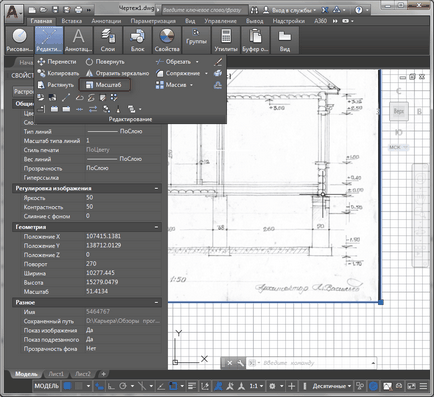Open the Лист1 layout tab
The image size is (434, 397).
coord(56,374)
